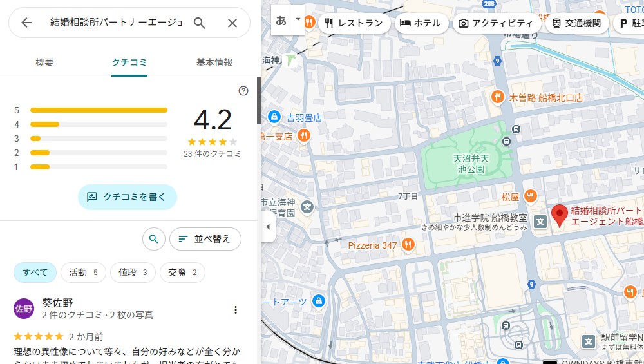This screenshot has width=644, height=364.
Task: Filter reviews by 値段 chip
Action: (133, 273)
